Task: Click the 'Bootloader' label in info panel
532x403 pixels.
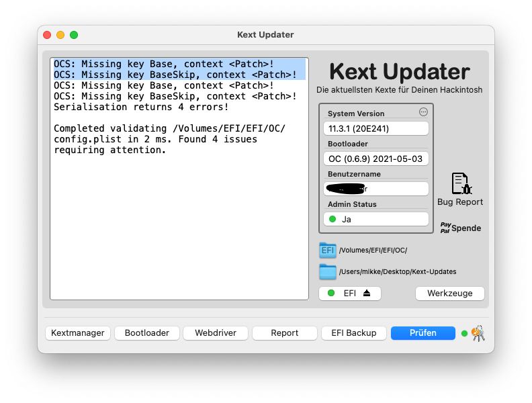Action: coord(348,144)
